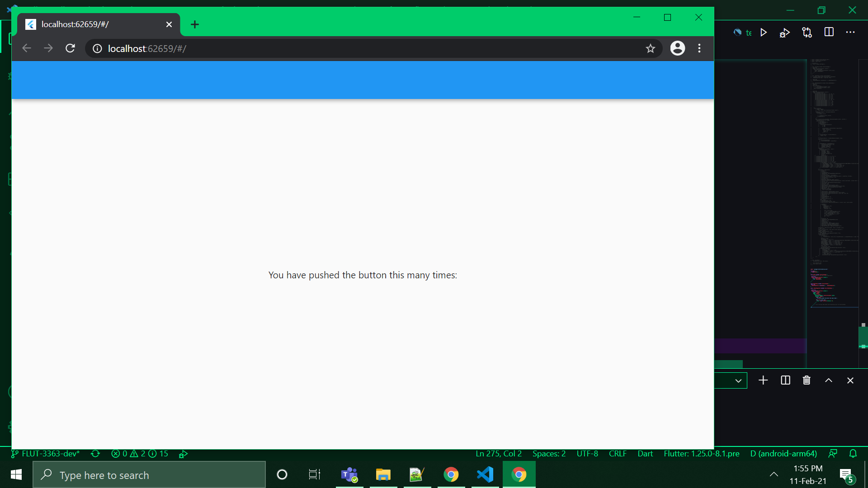Open the Chrome profile avatar icon
This screenshot has height=488, width=868.
677,48
